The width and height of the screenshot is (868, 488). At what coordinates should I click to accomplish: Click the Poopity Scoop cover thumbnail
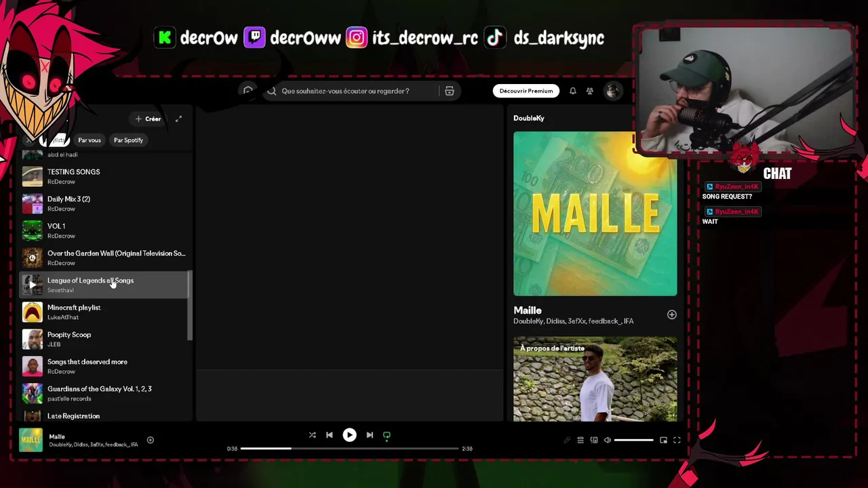click(x=33, y=339)
